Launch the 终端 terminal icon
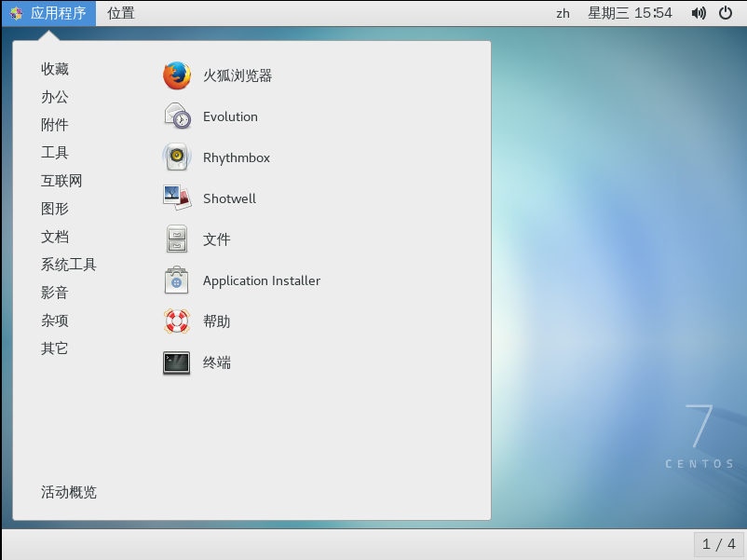The image size is (747, 560). 177,362
